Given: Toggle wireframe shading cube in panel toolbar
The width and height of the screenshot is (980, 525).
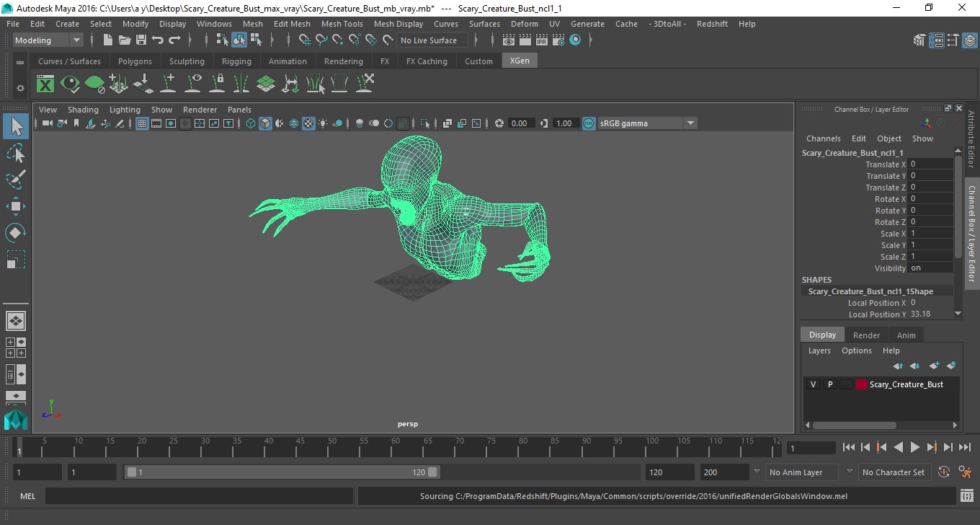Looking at the screenshot, I should 251,123.
